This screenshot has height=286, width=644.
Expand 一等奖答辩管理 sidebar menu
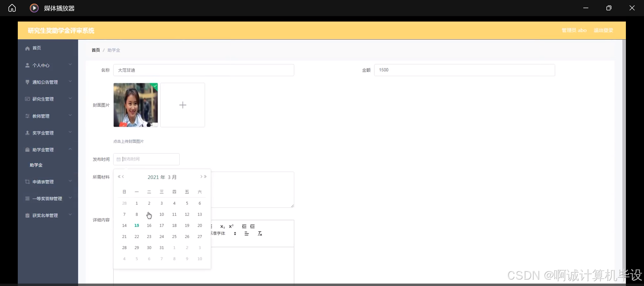48,198
